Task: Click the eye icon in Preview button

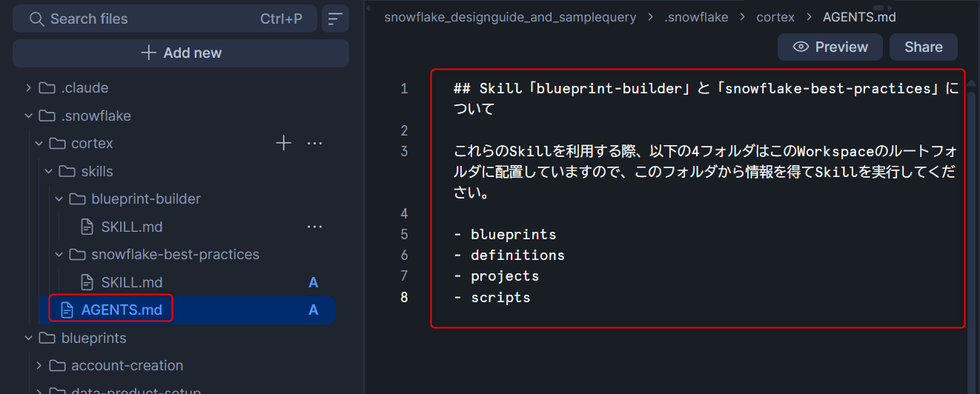Action: 801,47
